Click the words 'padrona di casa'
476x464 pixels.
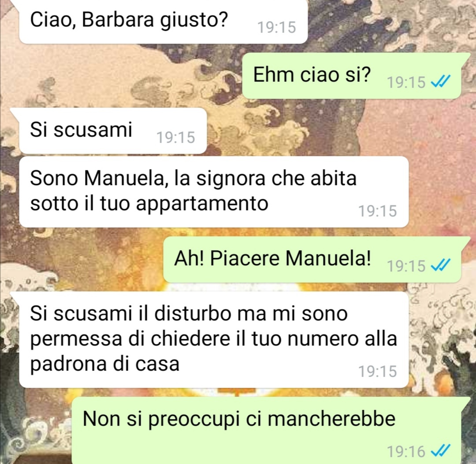click(105, 364)
